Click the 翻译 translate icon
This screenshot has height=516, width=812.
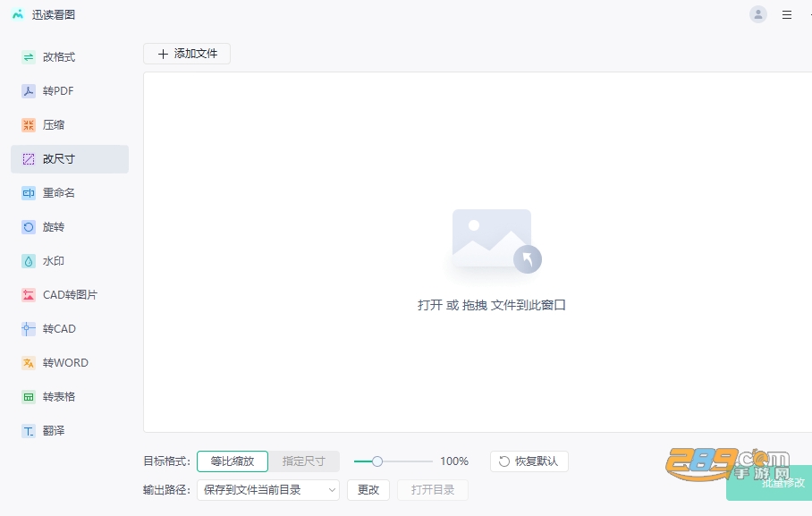tap(29, 431)
